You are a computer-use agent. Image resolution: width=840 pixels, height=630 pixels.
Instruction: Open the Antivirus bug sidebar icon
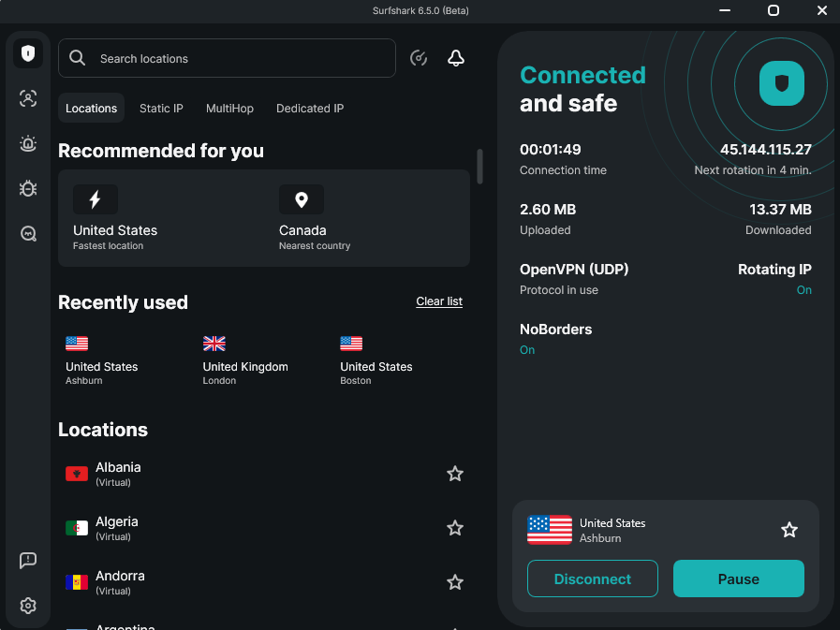tap(28, 188)
